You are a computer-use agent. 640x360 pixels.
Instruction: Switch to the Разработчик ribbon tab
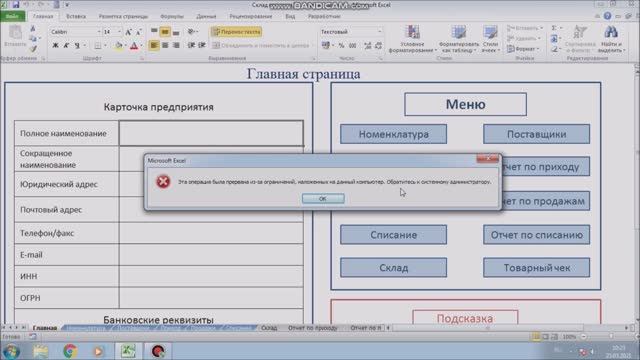pyautogui.click(x=324, y=16)
